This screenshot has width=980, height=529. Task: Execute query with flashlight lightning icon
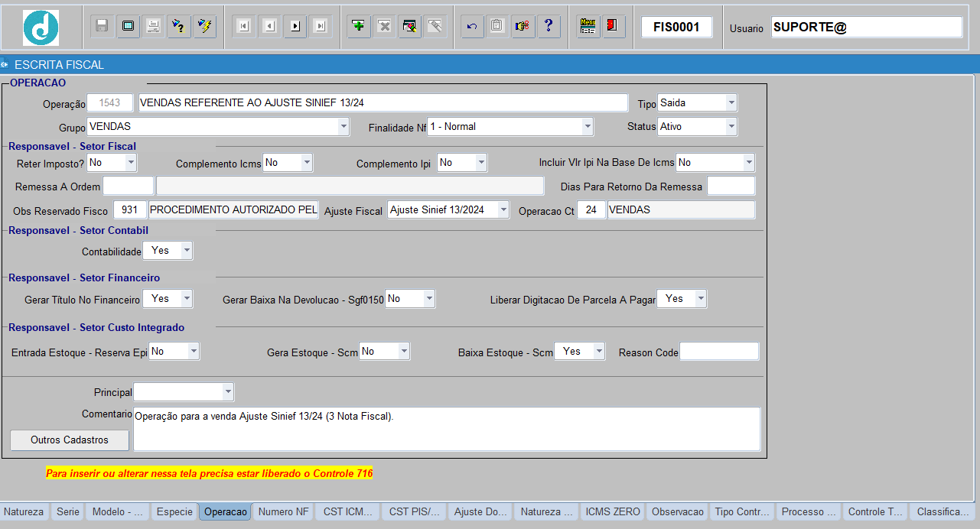point(204,26)
